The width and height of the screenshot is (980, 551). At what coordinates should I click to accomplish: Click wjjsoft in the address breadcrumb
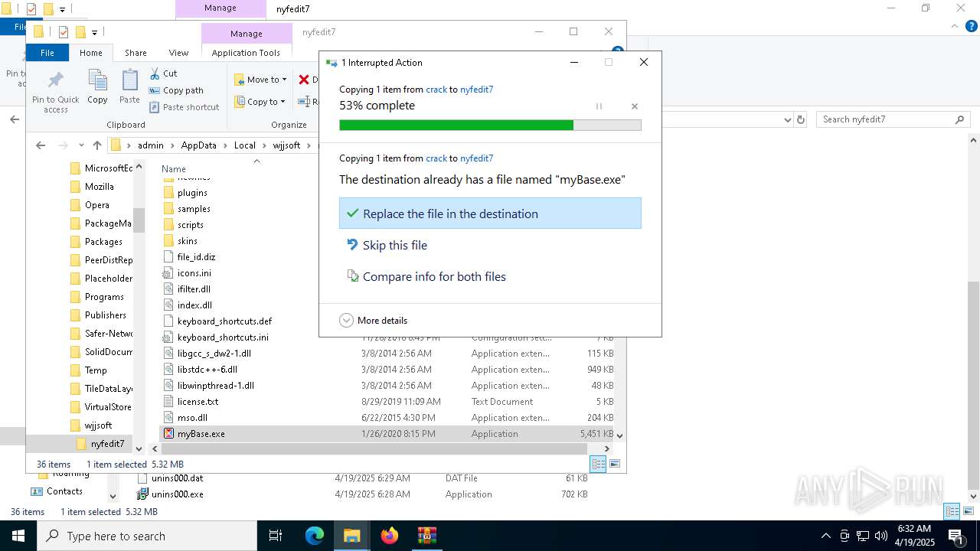pos(286,145)
